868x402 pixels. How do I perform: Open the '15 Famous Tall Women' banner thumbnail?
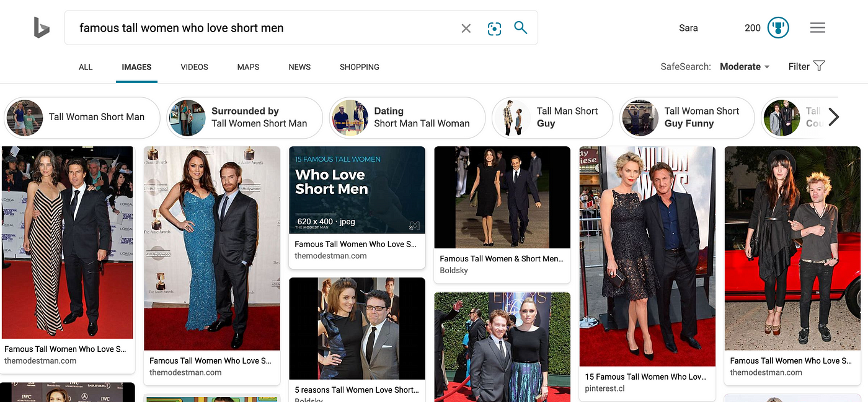[x=357, y=190]
